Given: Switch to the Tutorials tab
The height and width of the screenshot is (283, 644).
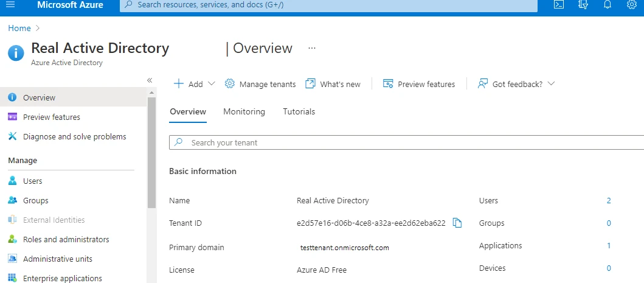Looking at the screenshot, I should (299, 112).
